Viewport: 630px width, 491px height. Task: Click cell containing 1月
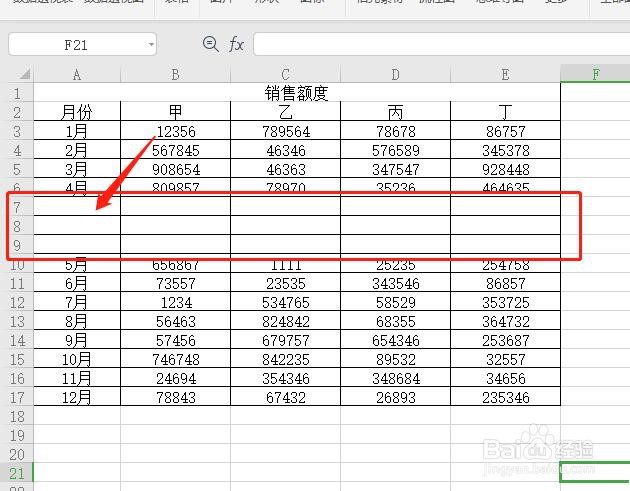point(77,131)
